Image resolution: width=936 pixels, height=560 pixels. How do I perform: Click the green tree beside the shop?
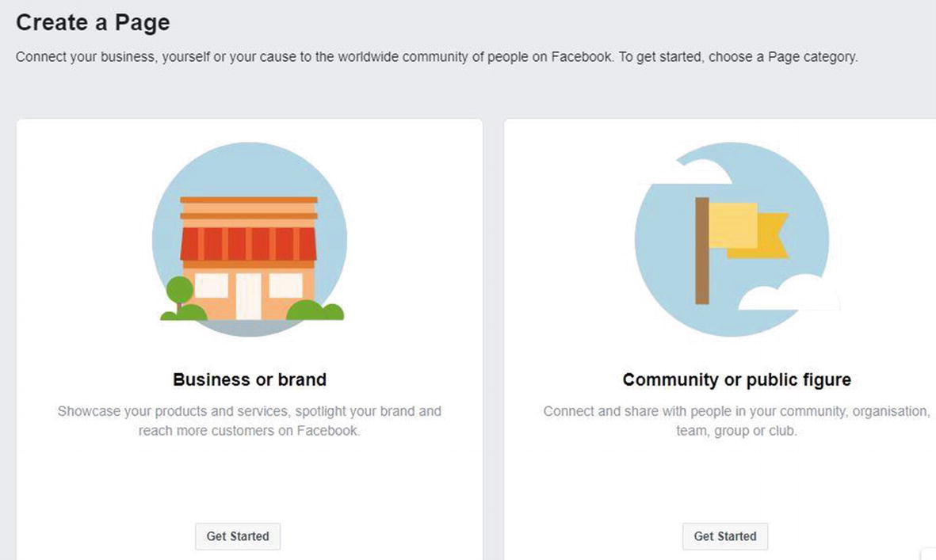click(179, 291)
